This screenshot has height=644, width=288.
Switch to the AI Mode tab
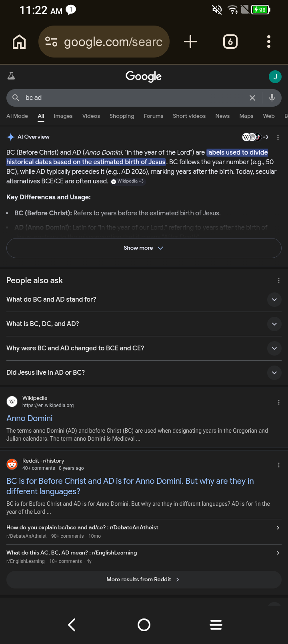(17, 116)
